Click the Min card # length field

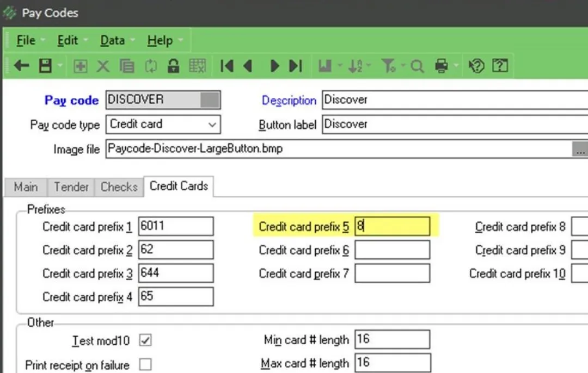click(392, 340)
